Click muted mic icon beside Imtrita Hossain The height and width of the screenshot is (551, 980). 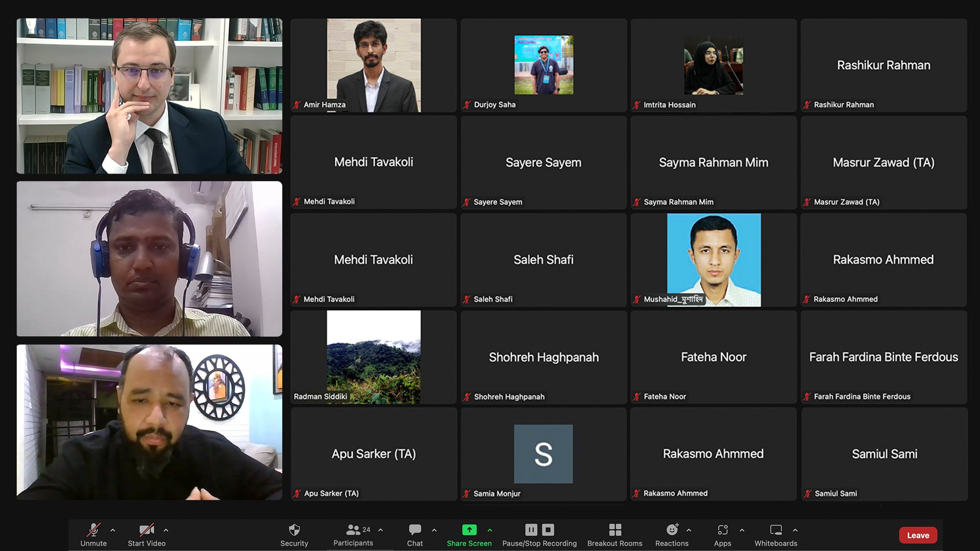coord(636,105)
